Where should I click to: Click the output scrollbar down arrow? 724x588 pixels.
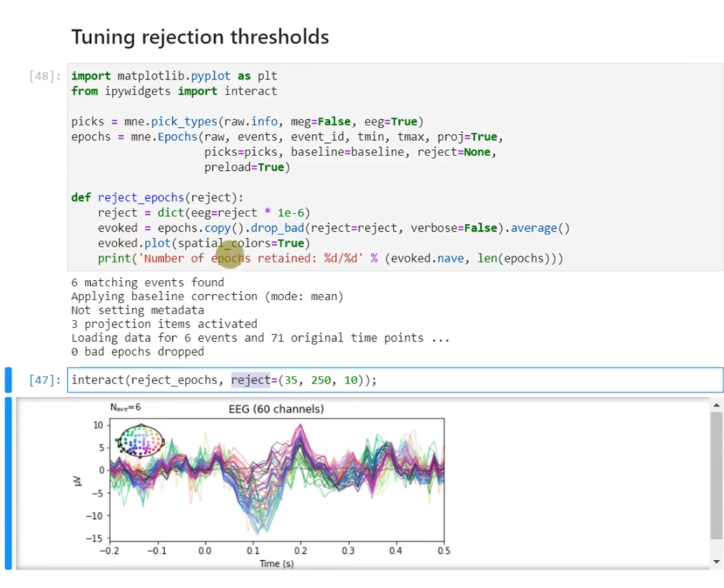click(x=716, y=561)
